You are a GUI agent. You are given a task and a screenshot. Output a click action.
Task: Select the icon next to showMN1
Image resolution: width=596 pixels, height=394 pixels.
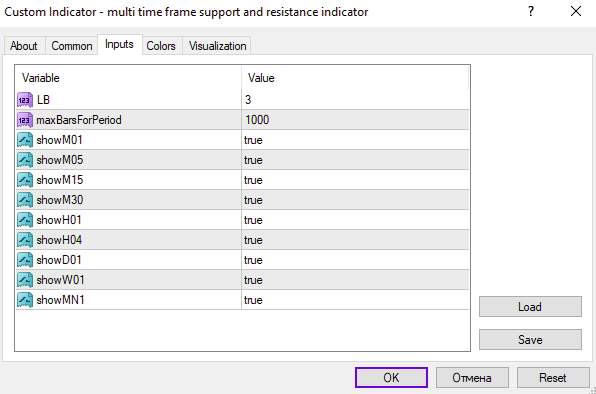point(25,300)
